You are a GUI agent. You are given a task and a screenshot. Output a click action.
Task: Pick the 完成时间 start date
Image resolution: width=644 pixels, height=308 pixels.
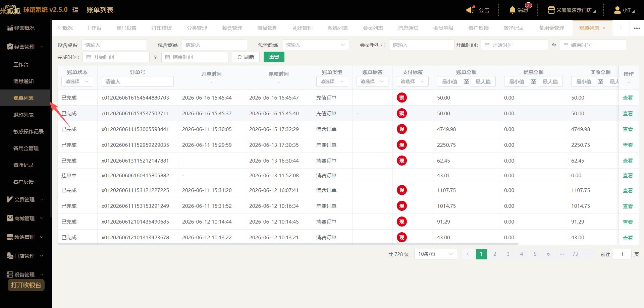[x=116, y=57]
